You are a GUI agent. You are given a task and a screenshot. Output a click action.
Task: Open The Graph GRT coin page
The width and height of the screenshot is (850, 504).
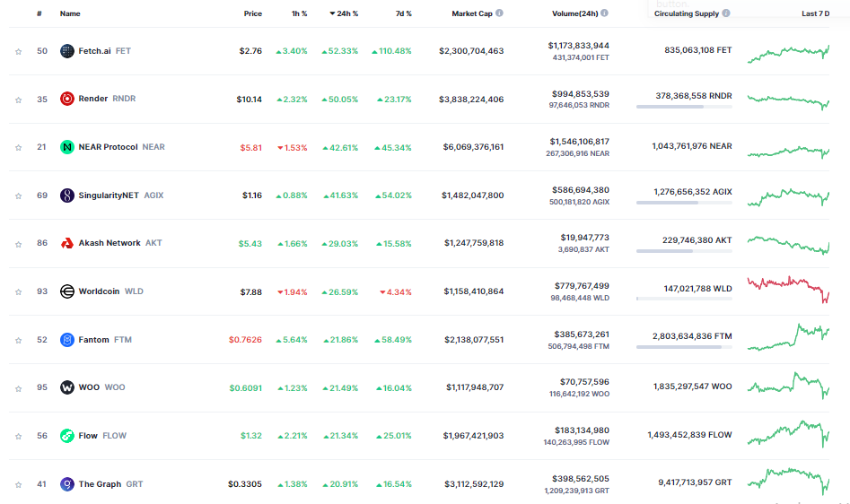pyautogui.click(x=101, y=484)
